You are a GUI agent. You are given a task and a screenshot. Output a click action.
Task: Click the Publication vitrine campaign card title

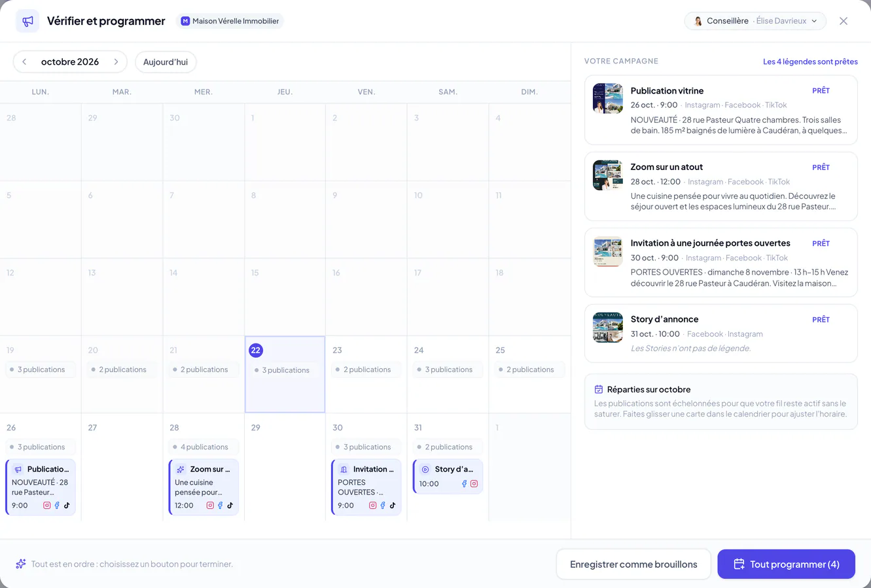(x=667, y=90)
